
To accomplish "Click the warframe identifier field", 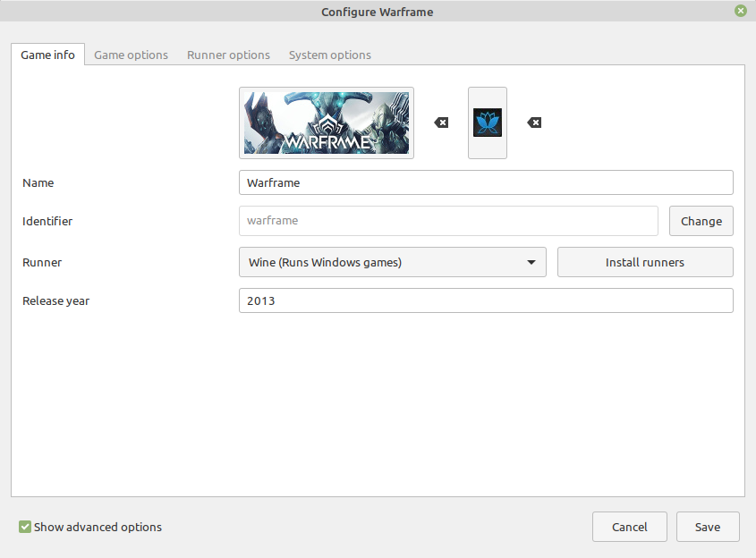I will click(x=448, y=221).
